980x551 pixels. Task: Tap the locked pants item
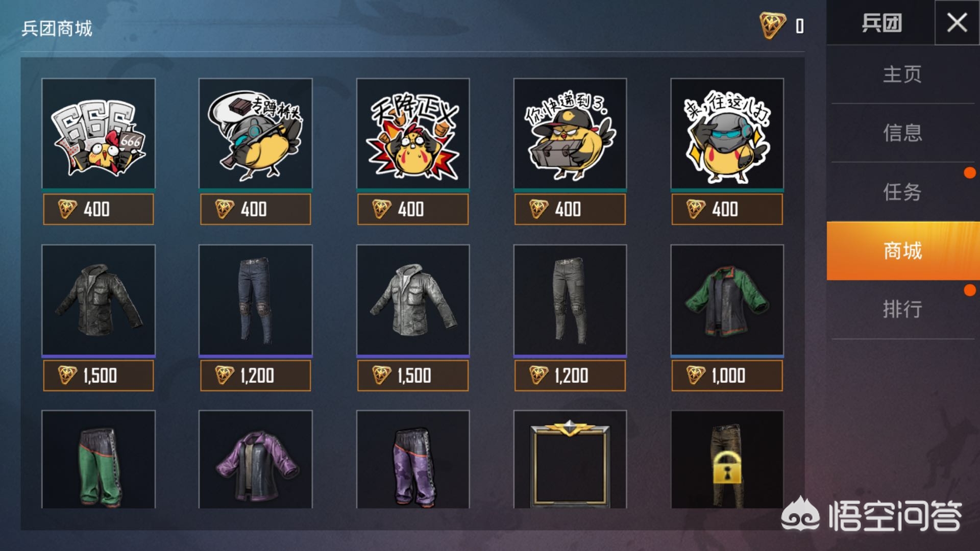tap(727, 459)
